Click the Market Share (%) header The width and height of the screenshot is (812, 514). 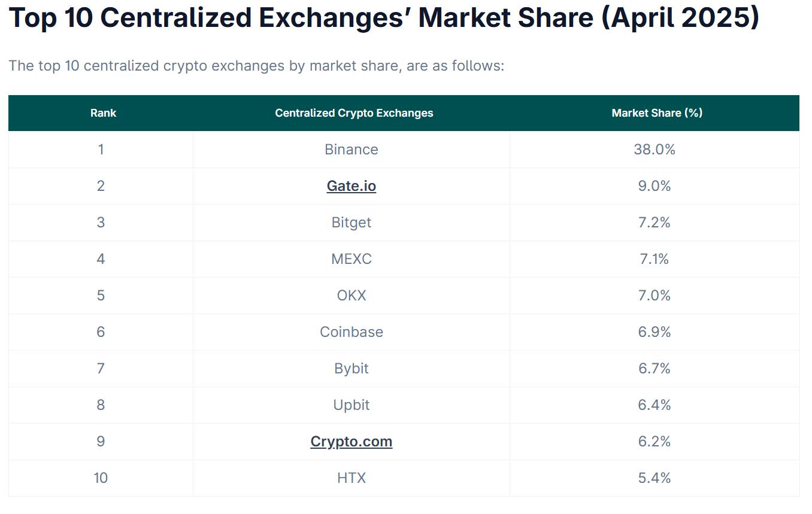pyautogui.click(x=657, y=112)
